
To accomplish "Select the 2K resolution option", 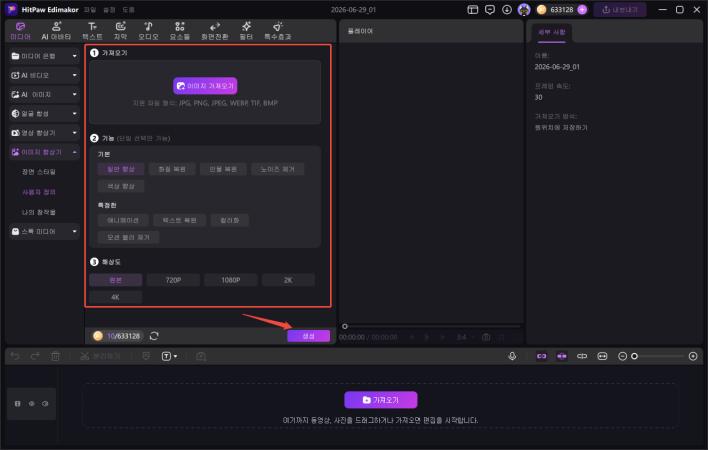I will click(288, 280).
